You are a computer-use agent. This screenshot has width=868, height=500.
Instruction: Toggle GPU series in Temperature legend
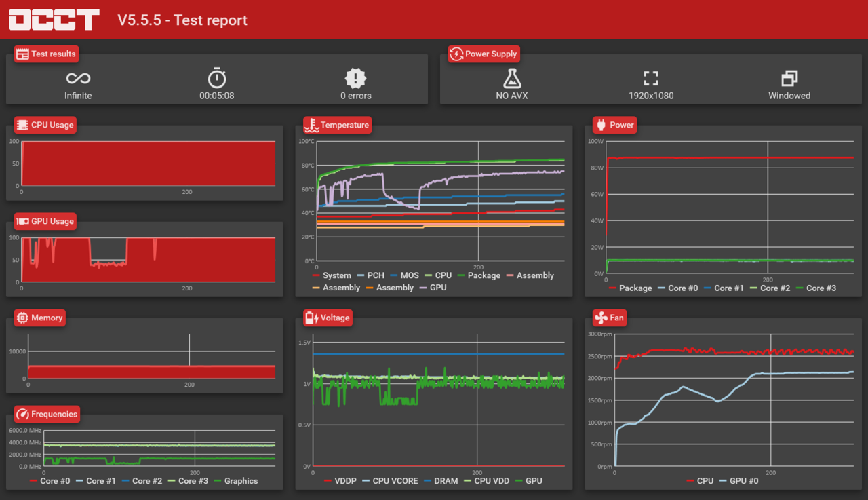tap(433, 288)
